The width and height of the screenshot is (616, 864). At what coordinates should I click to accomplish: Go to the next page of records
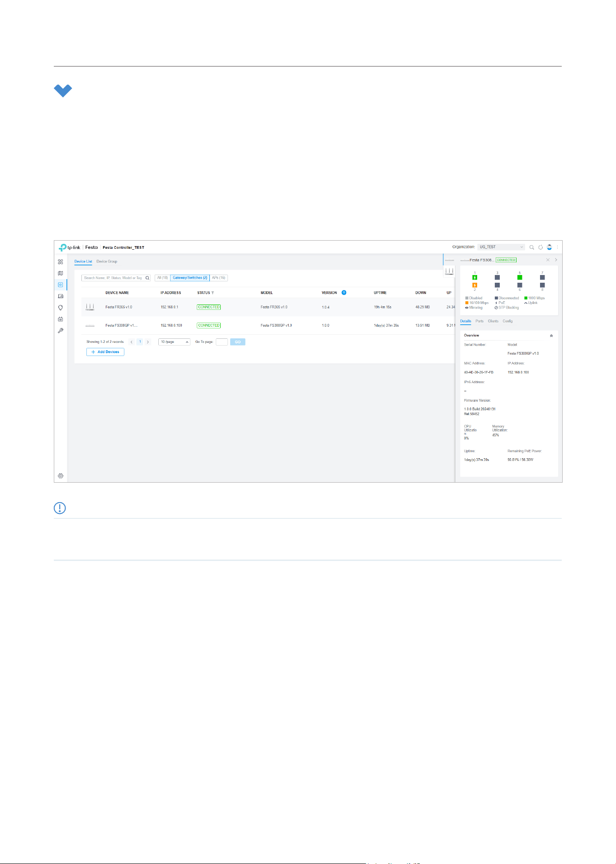pos(148,342)
